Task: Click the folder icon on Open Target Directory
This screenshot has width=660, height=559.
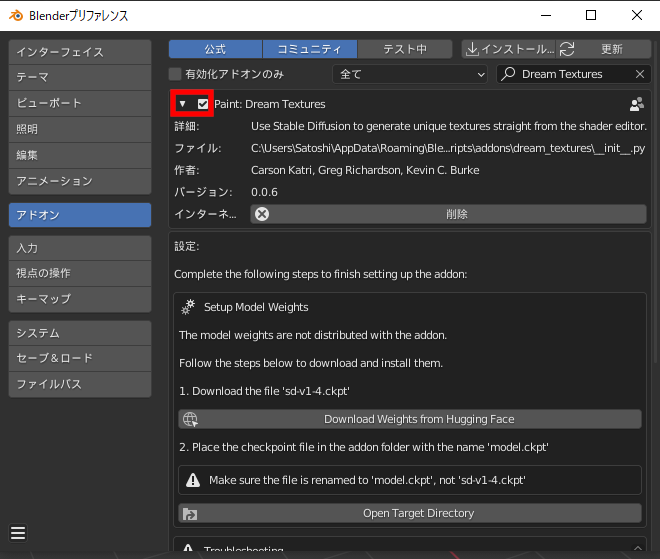Action: coord(190,514)
